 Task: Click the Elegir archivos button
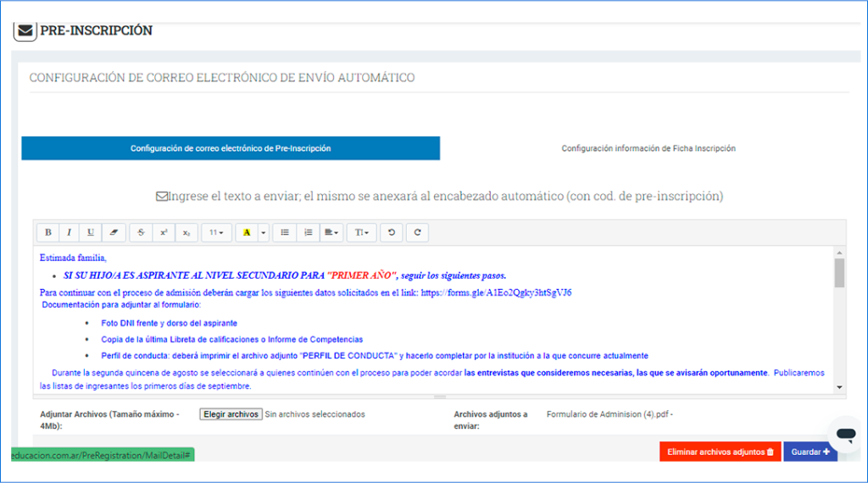click(x=231, y=414)
